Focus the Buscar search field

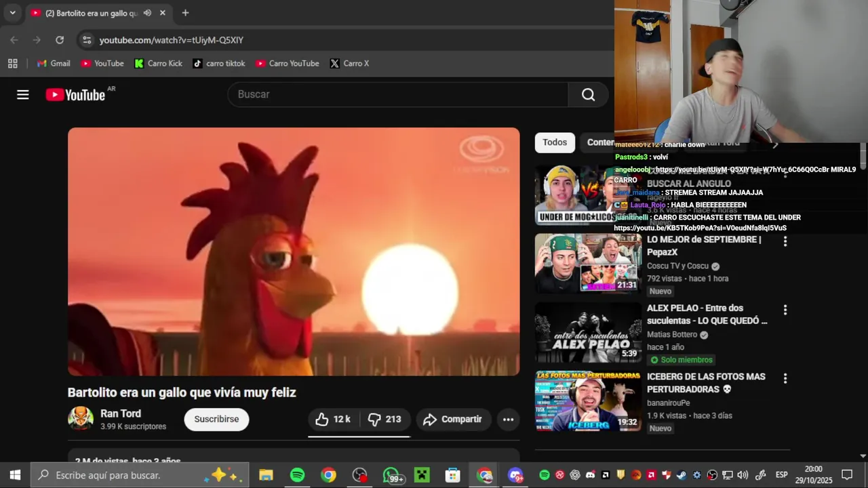click(x=398, y=95)
